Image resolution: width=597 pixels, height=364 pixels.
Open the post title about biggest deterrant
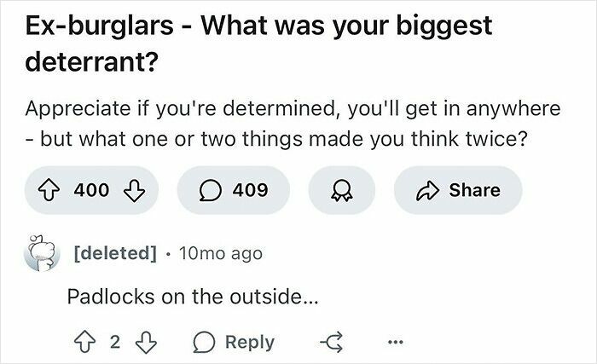click(259, 43)
